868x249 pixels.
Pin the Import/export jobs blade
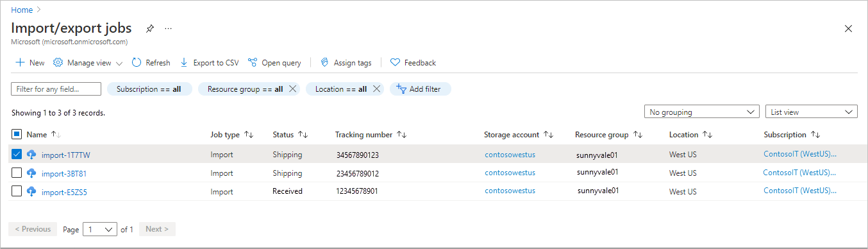click(x=150, y=29)
